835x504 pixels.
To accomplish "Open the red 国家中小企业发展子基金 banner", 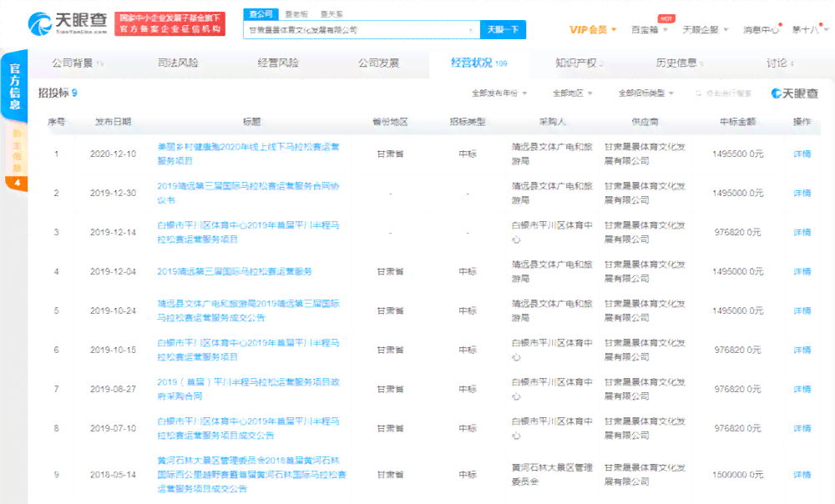I will tap(170, 23).
